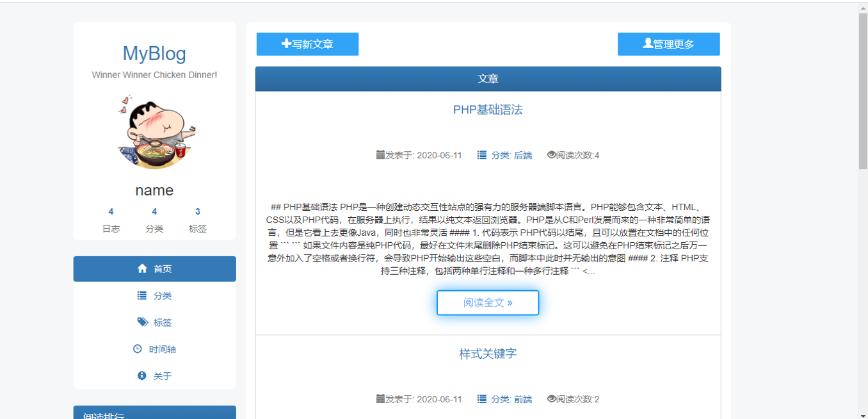Click the clock icon beside 时间轴

pos(138,349)
